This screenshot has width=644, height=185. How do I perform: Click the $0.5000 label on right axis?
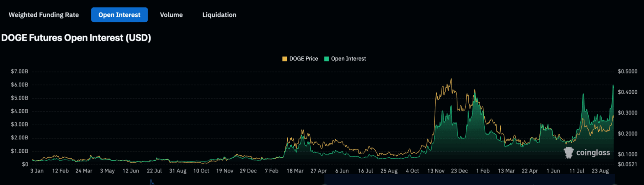click(x=628, y=72)
